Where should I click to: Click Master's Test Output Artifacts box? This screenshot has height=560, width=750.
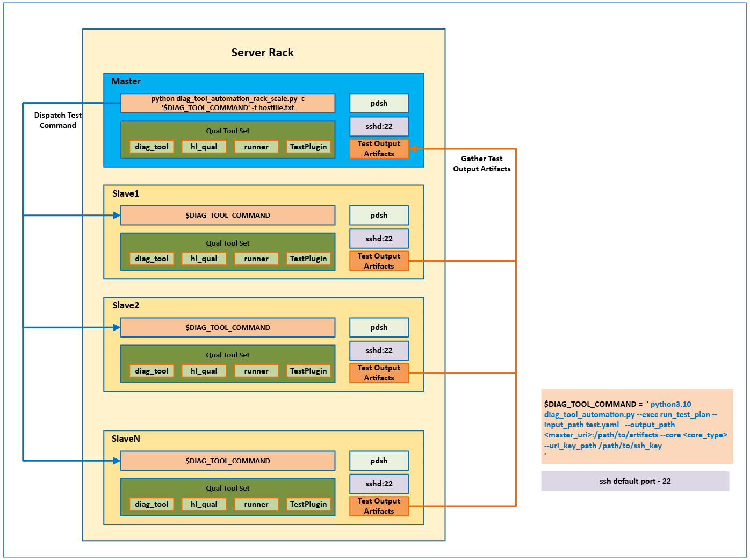click(x=379, y=149)
